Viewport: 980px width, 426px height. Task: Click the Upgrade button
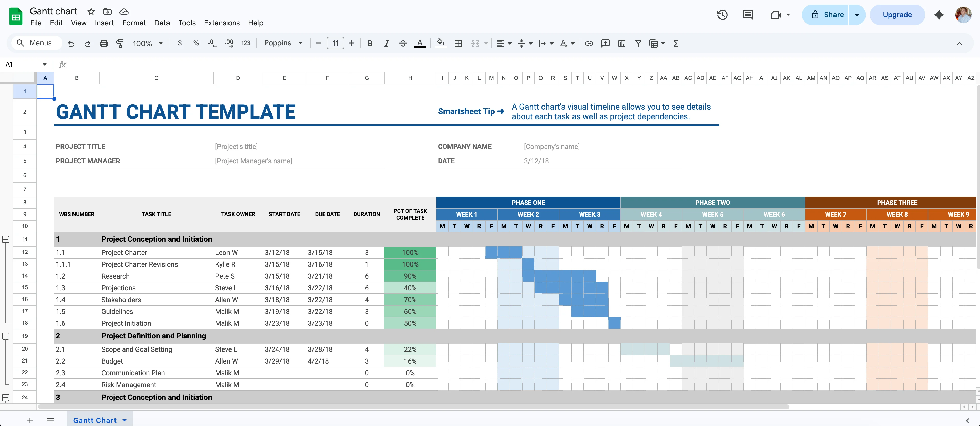(897, 15)
